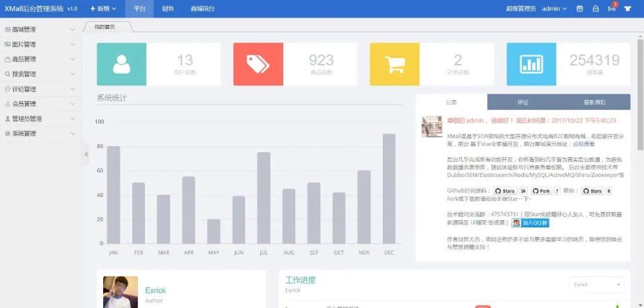The image size is (644, 308).
Task: Click the XMall后台管理系统 logo title
Action: coord(34,8)
